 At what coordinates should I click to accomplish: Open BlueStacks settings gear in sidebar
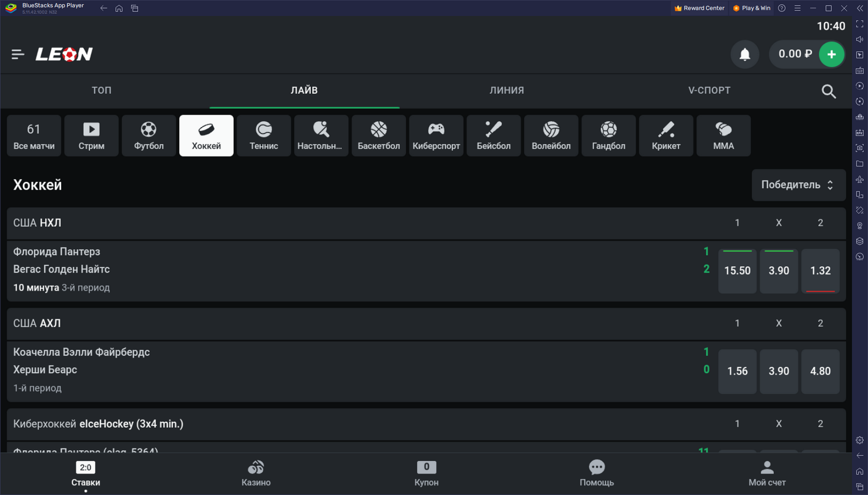[x=860, y=440]
